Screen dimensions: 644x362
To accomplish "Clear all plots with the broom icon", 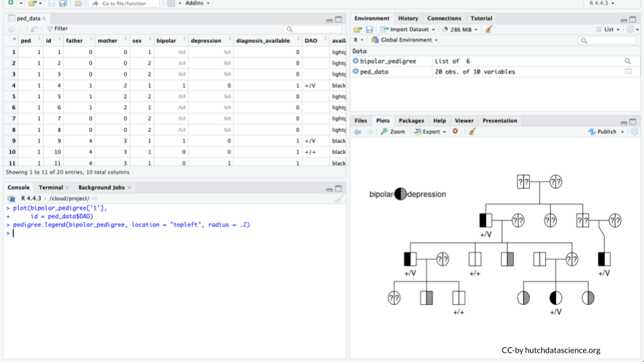I will point(472,131).
